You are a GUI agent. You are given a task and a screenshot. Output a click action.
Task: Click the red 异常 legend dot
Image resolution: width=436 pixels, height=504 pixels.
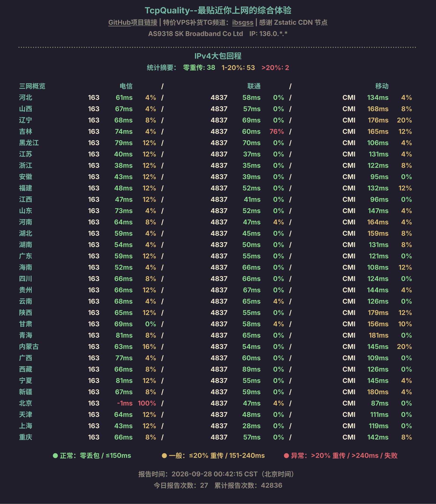286,456
